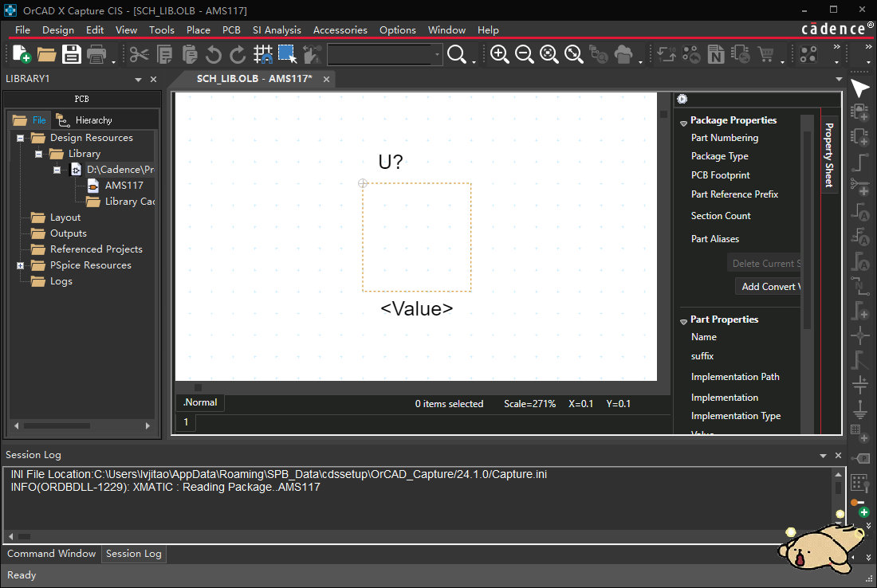Collapse the D:\Cadence library file node
The image size is (877, 588).
tap(57, 170)
